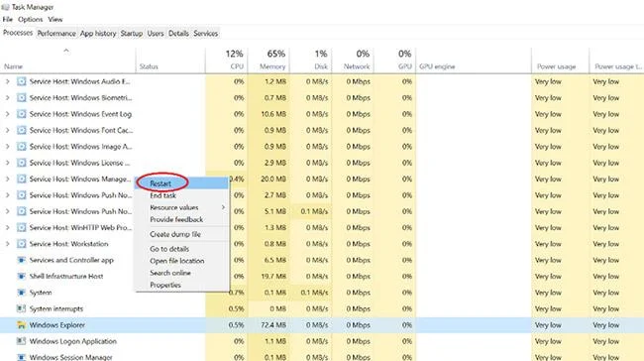Image resolution: width=644 pixels, height=361 pixels.
Task: Click the Task Manager title bar icon
Action: tap(5, 7)
